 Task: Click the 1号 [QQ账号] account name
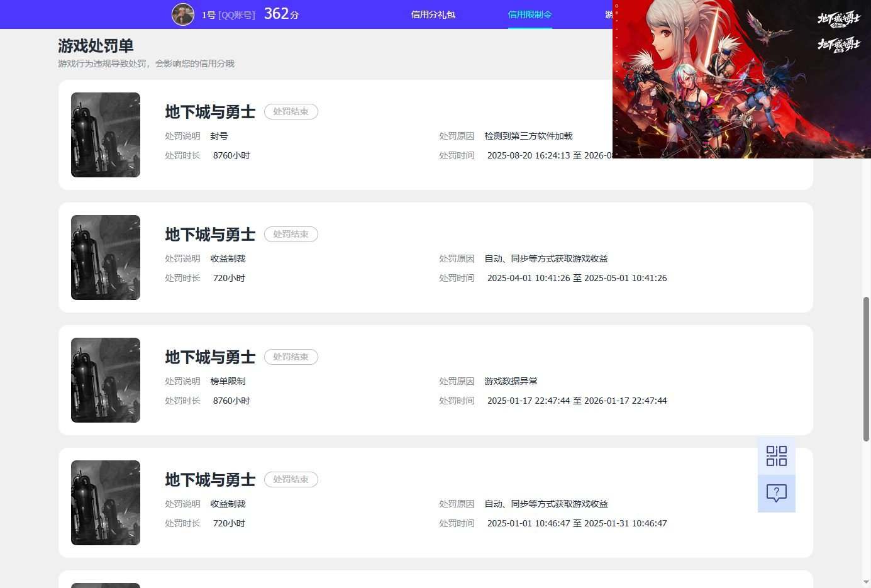click(x=228, y=14)
